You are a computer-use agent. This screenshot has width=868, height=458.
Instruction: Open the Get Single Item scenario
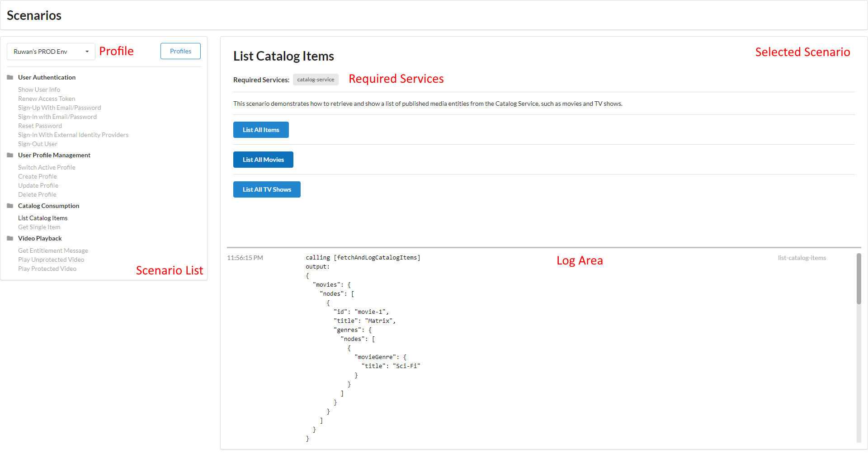point(39,227)
